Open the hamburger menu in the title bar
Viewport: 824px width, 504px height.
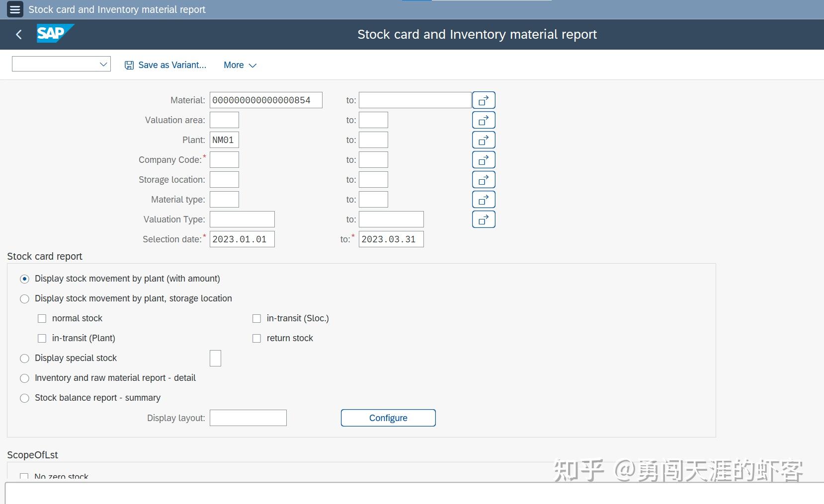tap(15, 9)
